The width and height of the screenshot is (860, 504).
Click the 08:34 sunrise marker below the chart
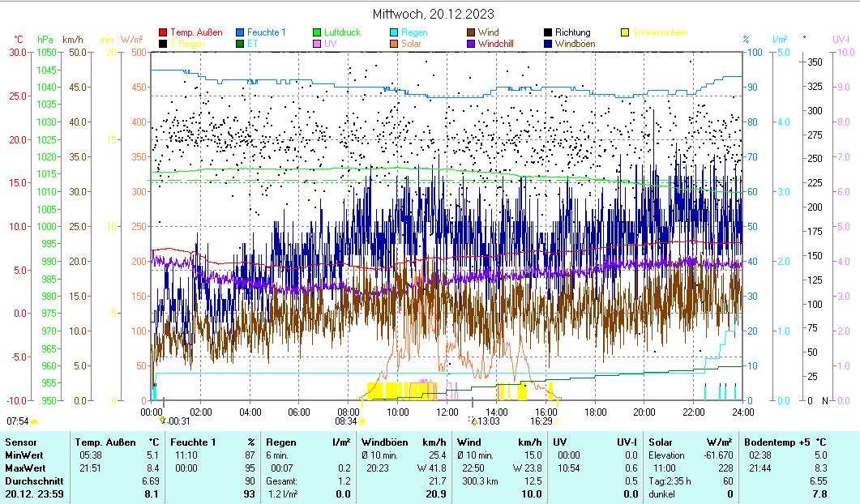coord(347,421)
